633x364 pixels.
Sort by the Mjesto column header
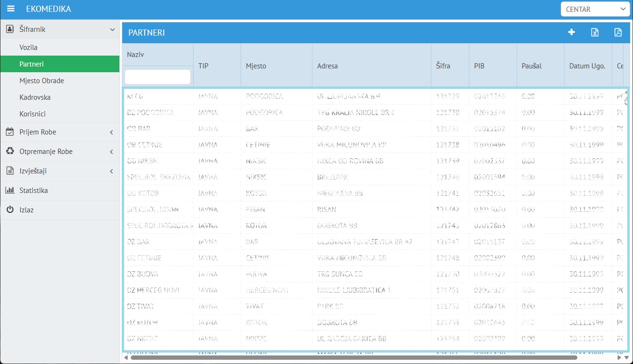point(256,66)
